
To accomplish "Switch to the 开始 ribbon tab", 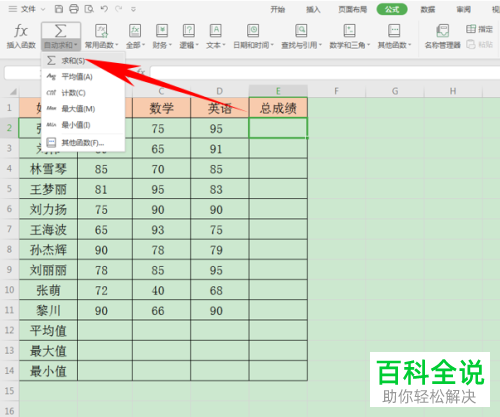I will click(x=278, y=9).
